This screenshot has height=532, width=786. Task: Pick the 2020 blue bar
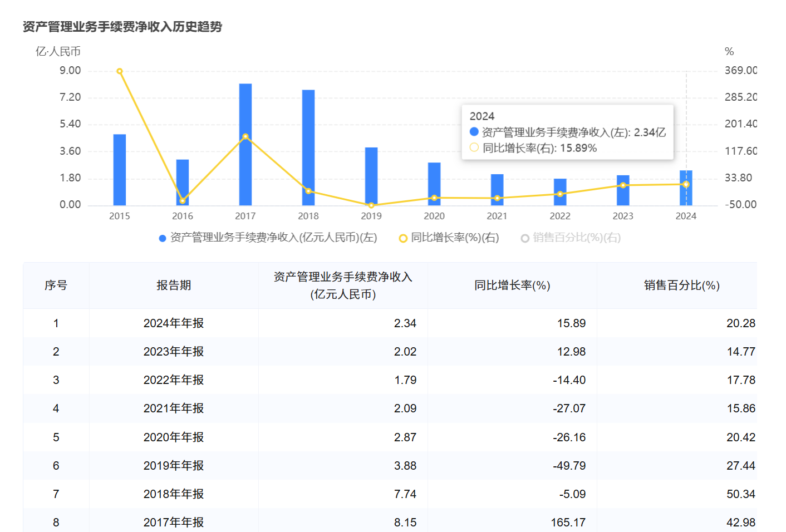(x=434, y=184)
